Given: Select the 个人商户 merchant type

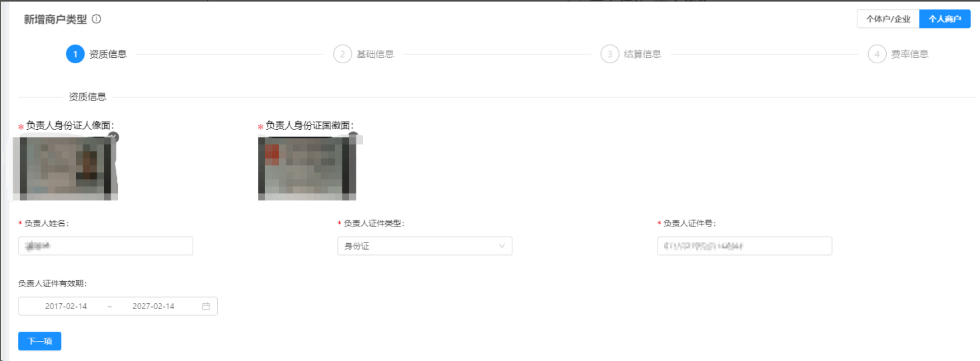Looking at the screenshot, I should tap(944, 19).
